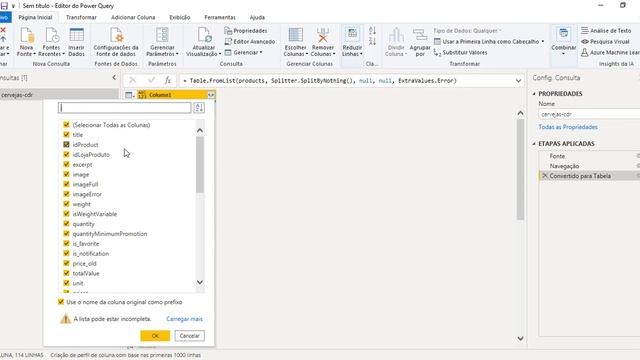Screen dimensions: 640x360
Task: Open the Exibição ribbon tab
Action: point(180,18)
